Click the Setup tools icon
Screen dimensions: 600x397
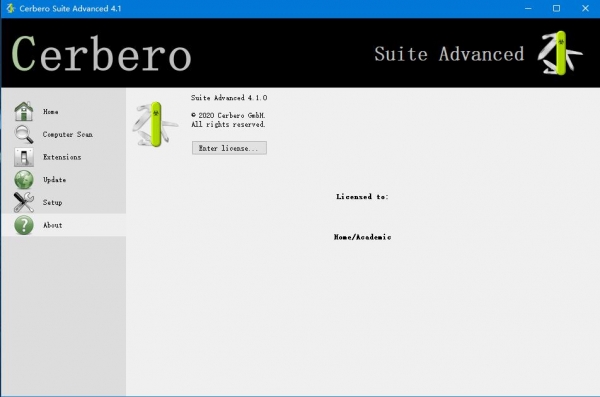click(x=24, y=202)
